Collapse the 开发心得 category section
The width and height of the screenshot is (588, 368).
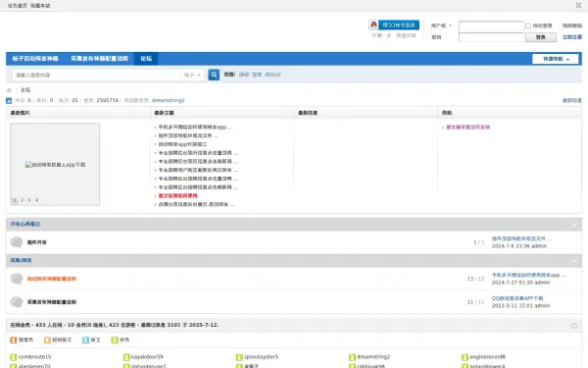(x=574, y=225)
